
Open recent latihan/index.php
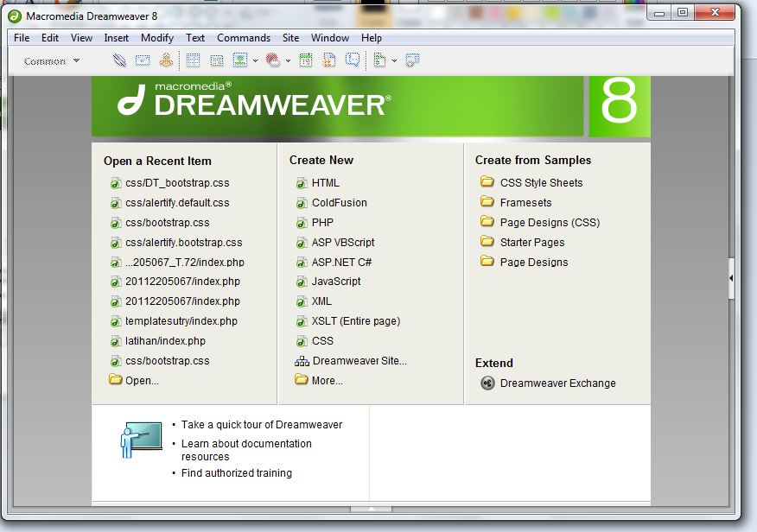(x=166, y=341)
